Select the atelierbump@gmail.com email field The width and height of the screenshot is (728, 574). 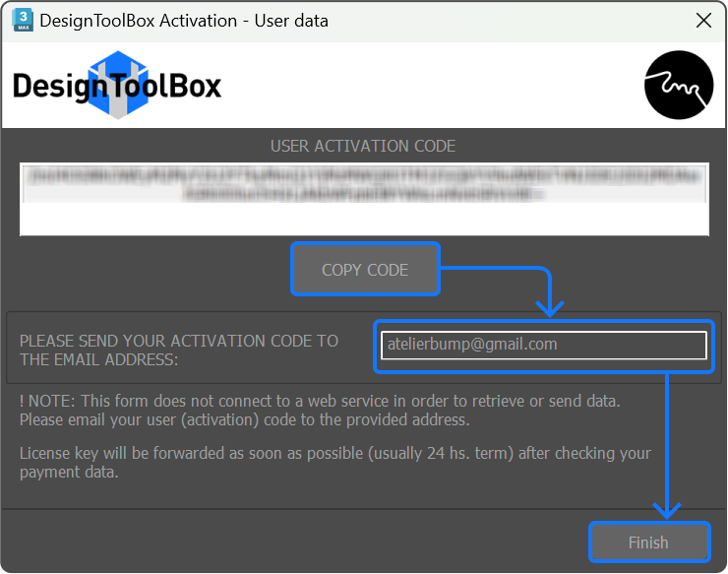click(x=544, y=345)
